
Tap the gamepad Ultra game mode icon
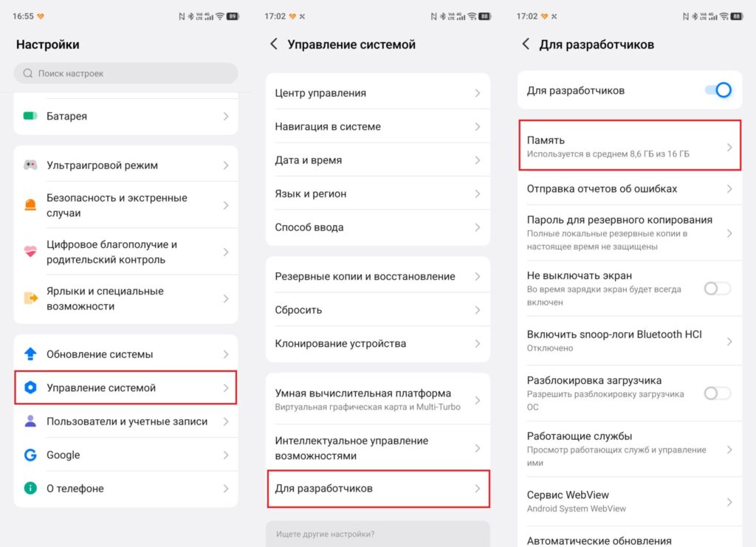[x=30, y=165]
